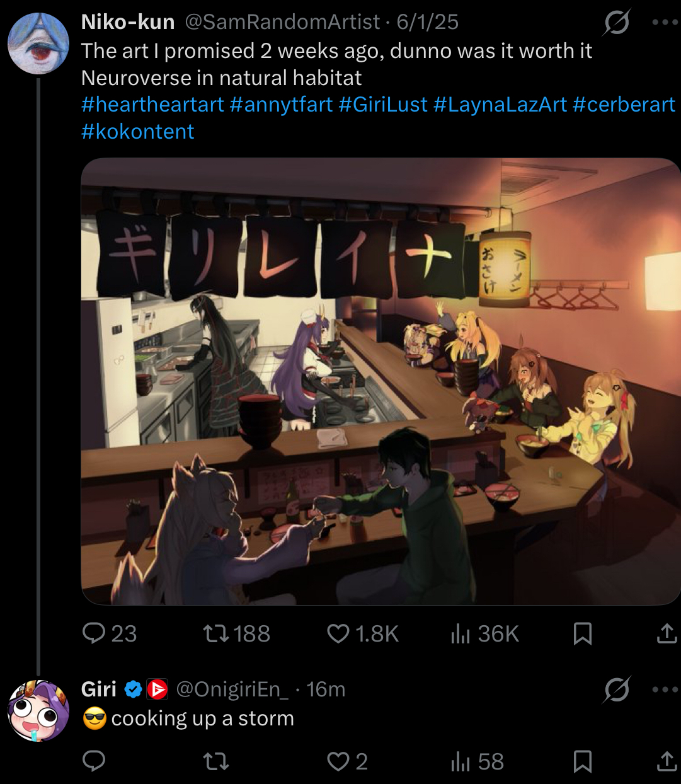Open the #GiriLust hashtag
The width and height of the screenshot is (681, 784).
coord(383,104)
